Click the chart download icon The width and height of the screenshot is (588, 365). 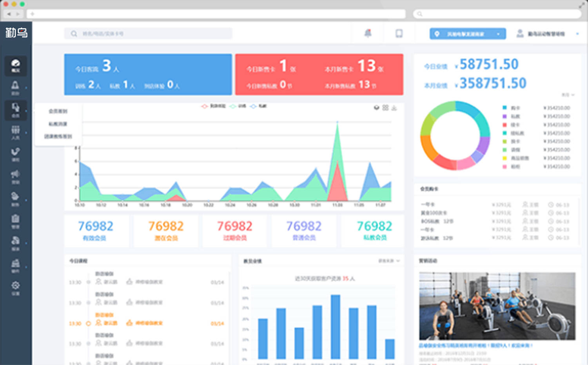pyautogui.click(x=394, y=108)
